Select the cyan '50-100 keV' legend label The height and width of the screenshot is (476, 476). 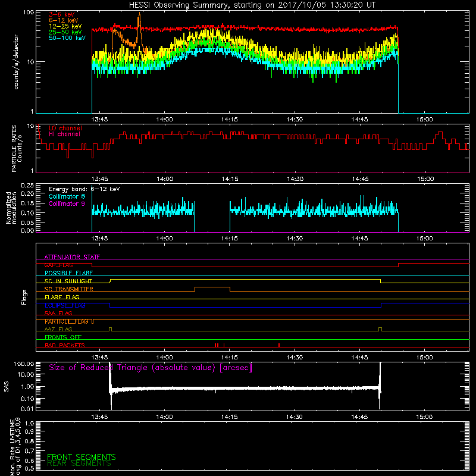tap(67, 38)
